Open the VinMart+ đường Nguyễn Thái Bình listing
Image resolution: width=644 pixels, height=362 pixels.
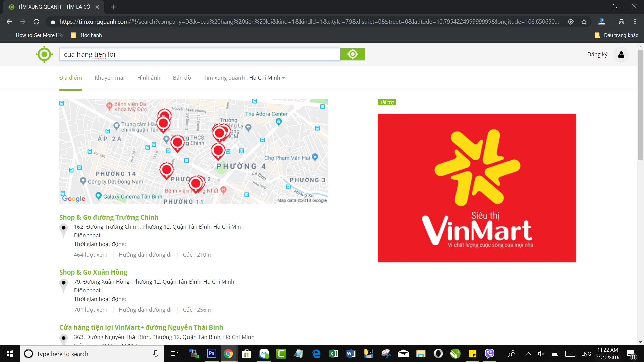point(141,327)
